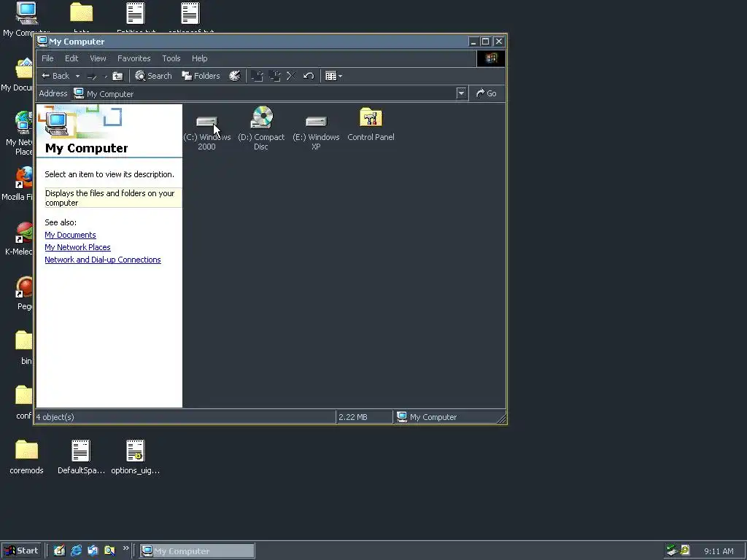
Task: Open the Favorites menu
Action: [x=134, y=58]
